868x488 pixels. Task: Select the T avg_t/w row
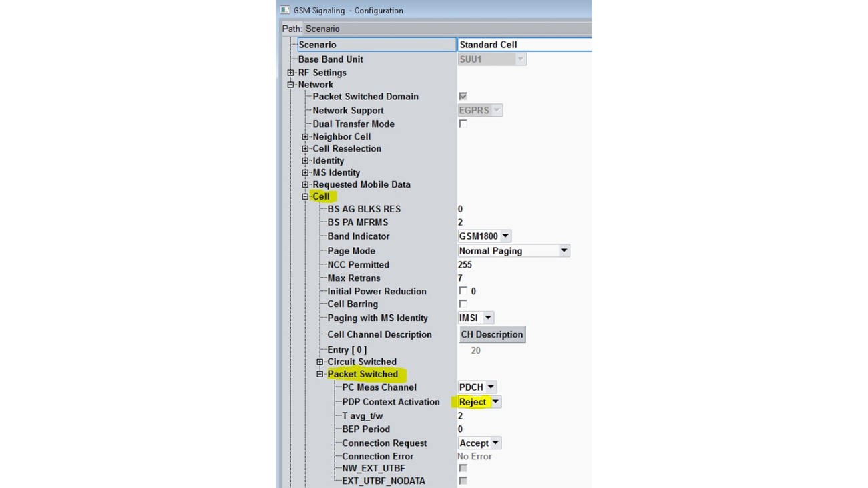click(362, 415)
